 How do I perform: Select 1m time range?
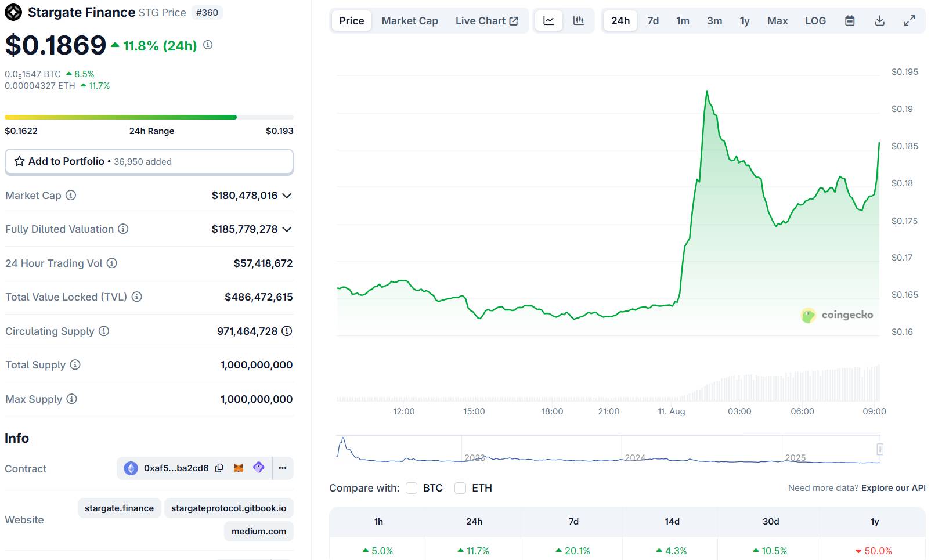[683, 21]
